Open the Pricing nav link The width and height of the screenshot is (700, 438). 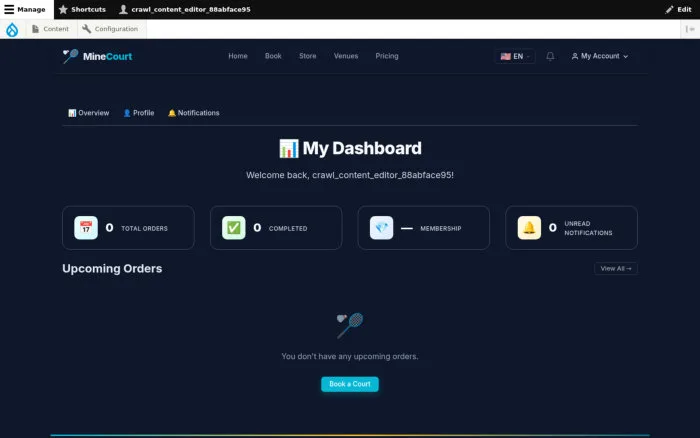pos(387,56)
